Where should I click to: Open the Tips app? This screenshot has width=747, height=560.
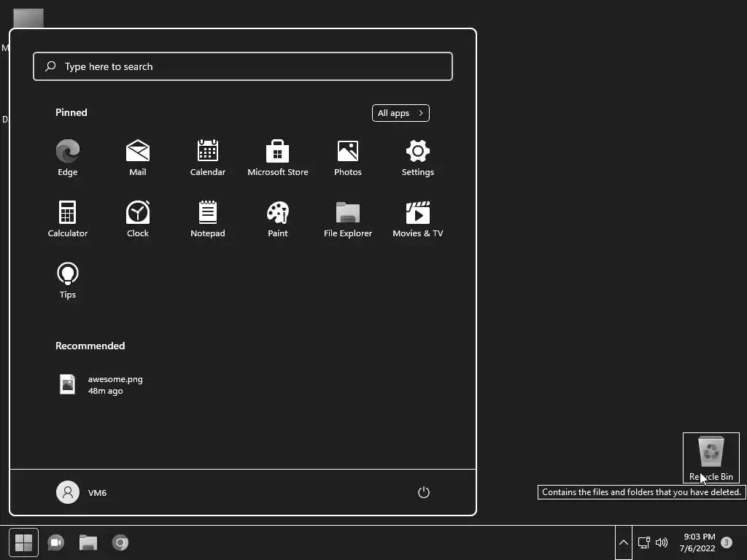point(68,281)
